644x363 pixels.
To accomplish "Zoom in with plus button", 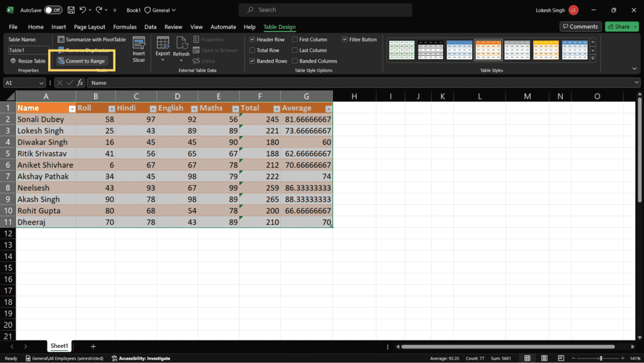I will point(623,358).
